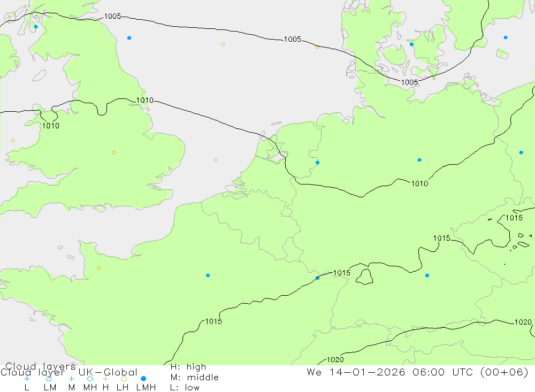Click the 1010 label on England's east coast

click(x=144, y=101)
